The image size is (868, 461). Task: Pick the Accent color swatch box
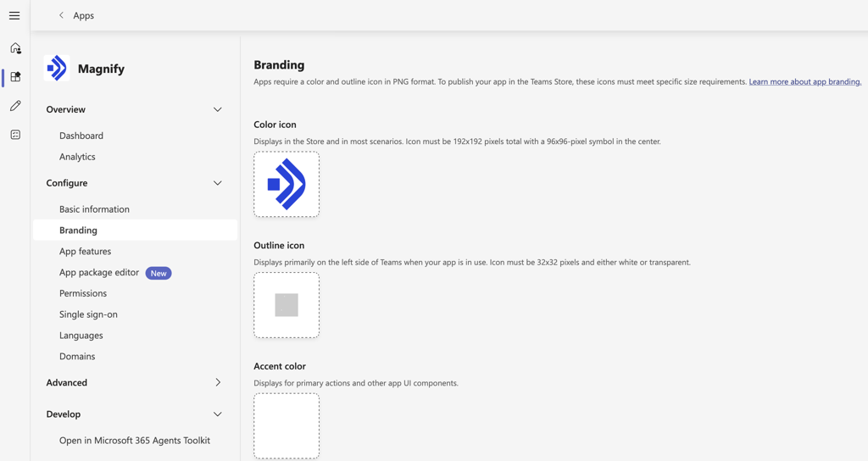pos(287,425)
